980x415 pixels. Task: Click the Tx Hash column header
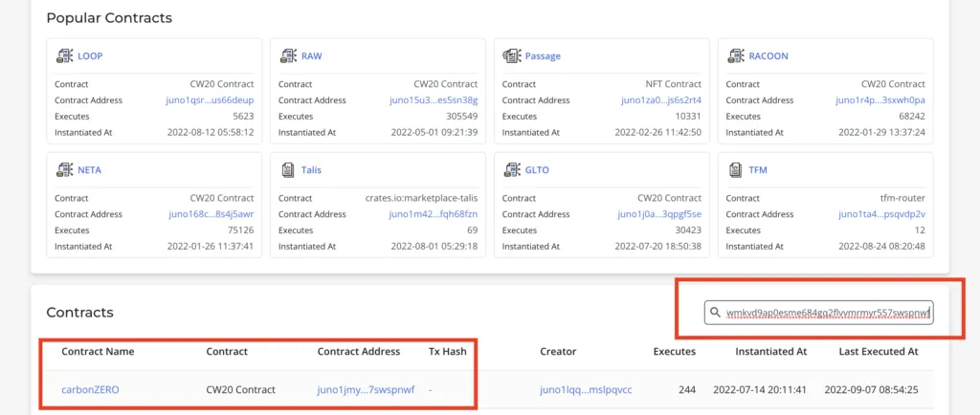[447, 351]
